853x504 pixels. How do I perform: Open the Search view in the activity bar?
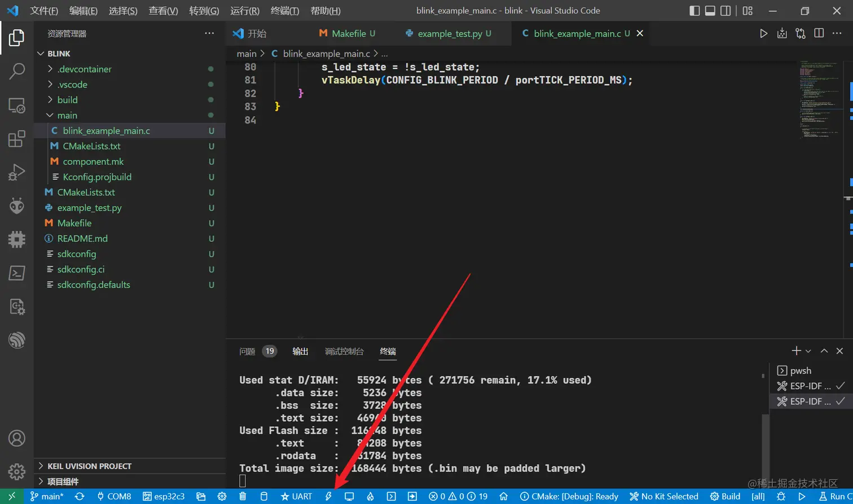point(17,71)
